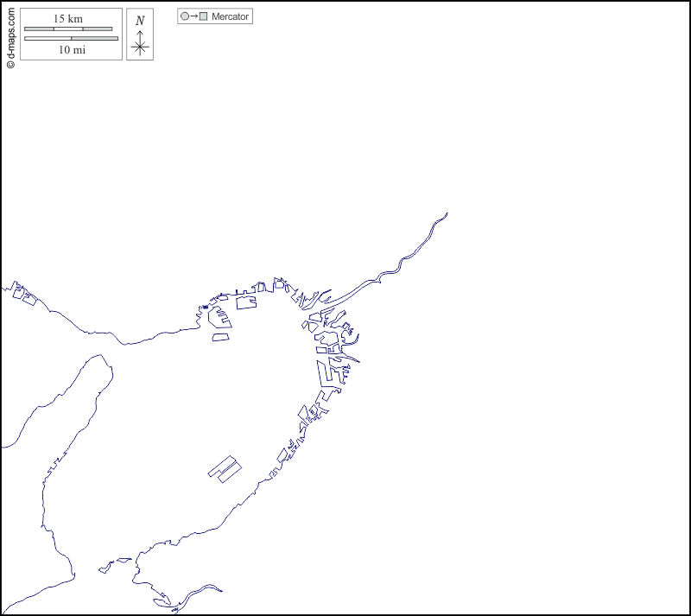Image resolution: width=691 pixels, height=616 pixels.
Task: Click the circle icon in projection box
Action: pyautogui.click(x=185, y=16)
